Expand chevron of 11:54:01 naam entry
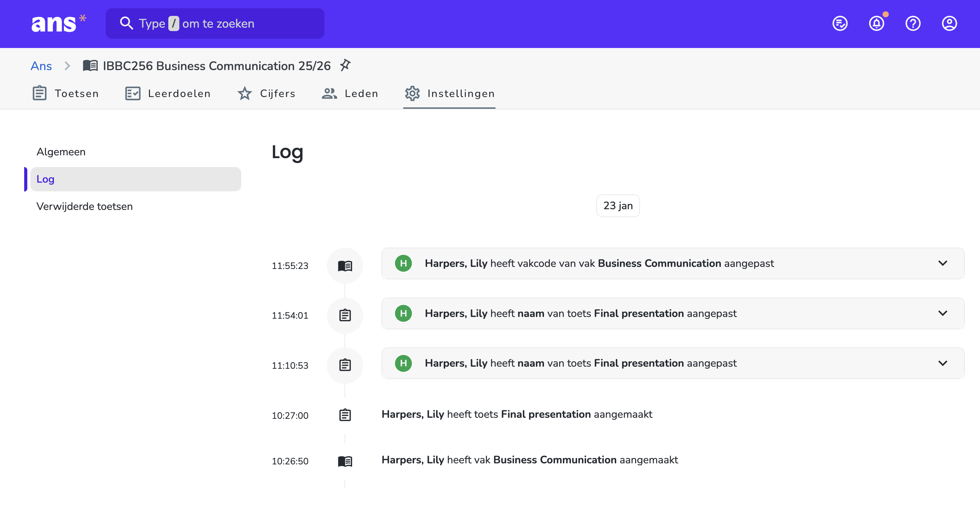The width and height of the screenshot is (980, 511). [943, 313]
